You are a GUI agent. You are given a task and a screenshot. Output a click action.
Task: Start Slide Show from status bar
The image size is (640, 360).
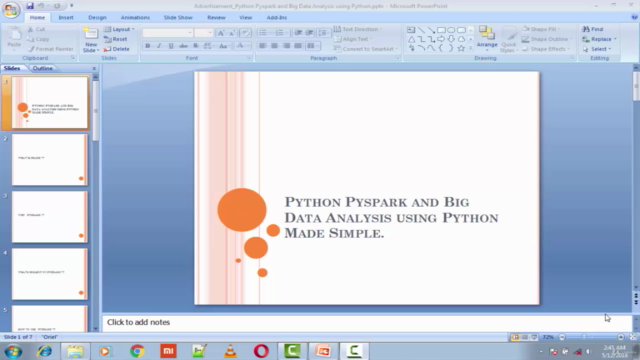(534, 337)
